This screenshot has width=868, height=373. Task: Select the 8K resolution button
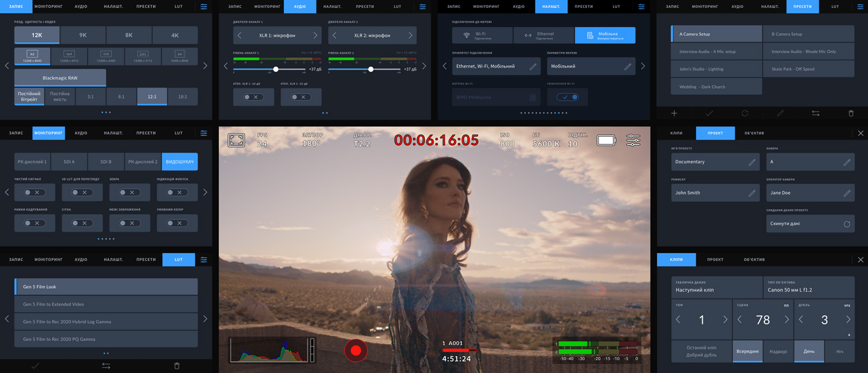click(129, 36)
